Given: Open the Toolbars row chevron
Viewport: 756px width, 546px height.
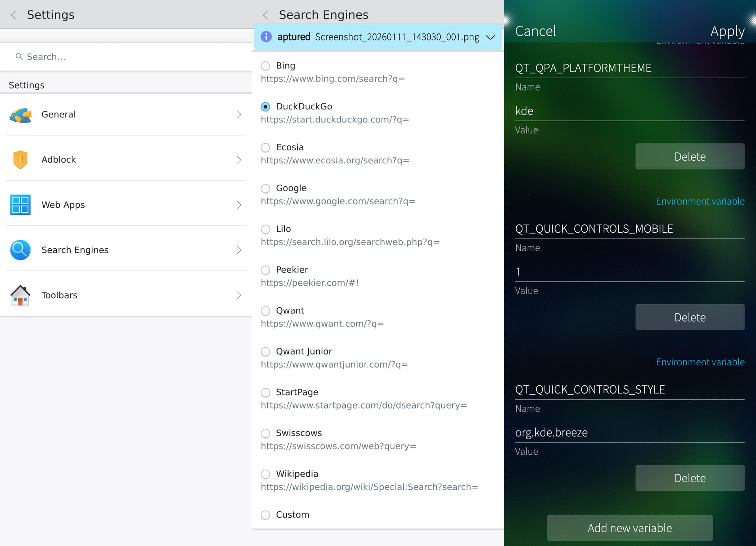Looking at the screenshot, I should tap(239, 295).
